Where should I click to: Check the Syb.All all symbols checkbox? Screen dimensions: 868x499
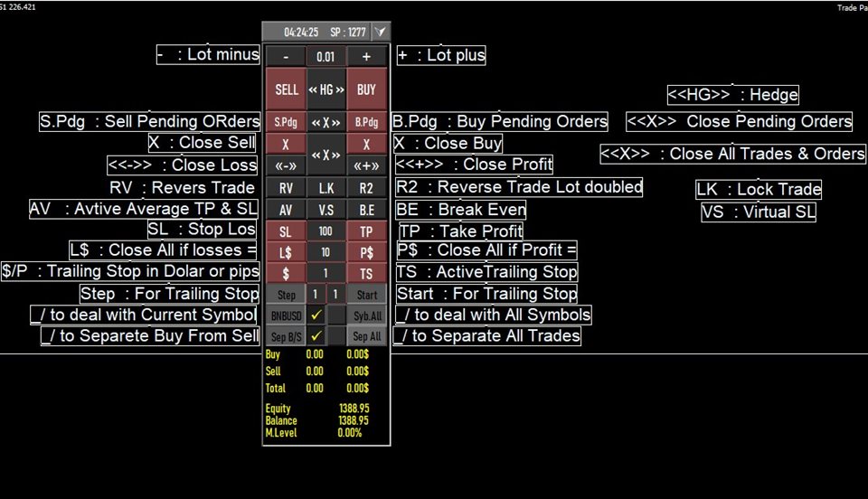(x=336, y=315)
